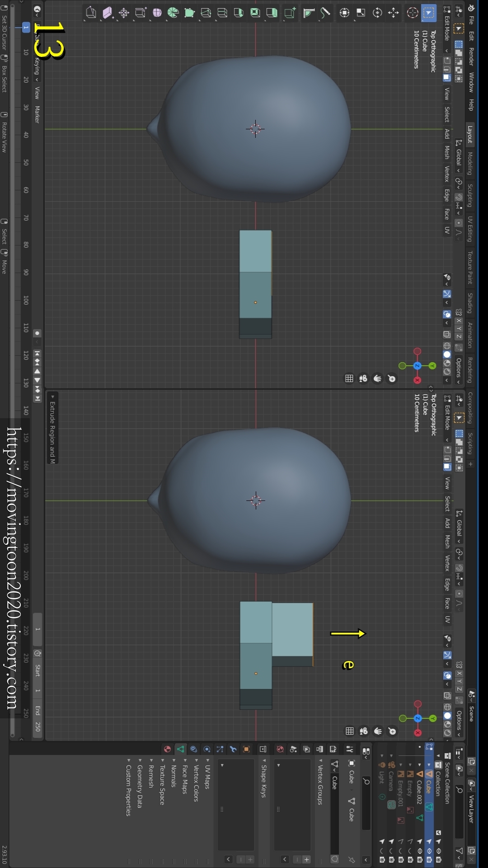This screenshot has height=868, width=488.
Task: Switch to the Sculpting workspace tab
Action: [470, 196]
